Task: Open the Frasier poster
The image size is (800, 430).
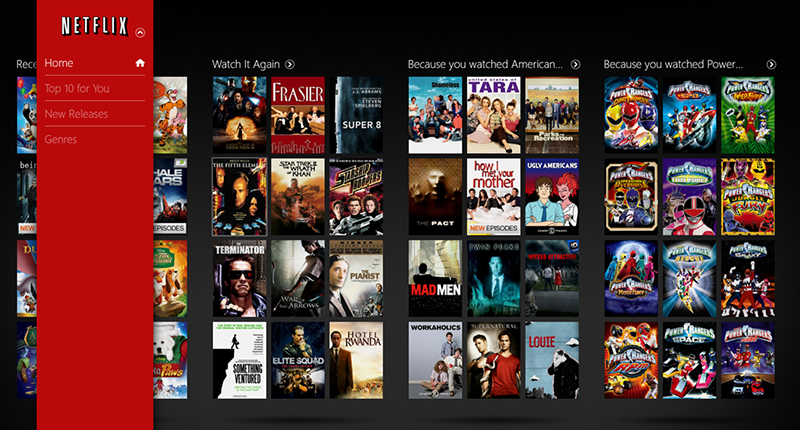Action: pyautogui.click(x=298, y=115)
